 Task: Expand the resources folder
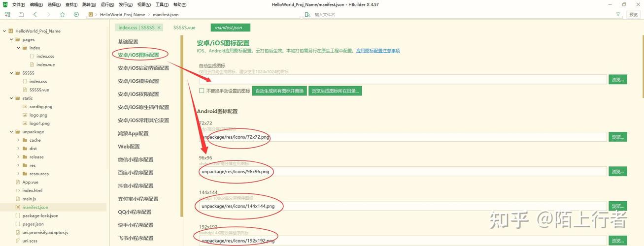point(18,174)
